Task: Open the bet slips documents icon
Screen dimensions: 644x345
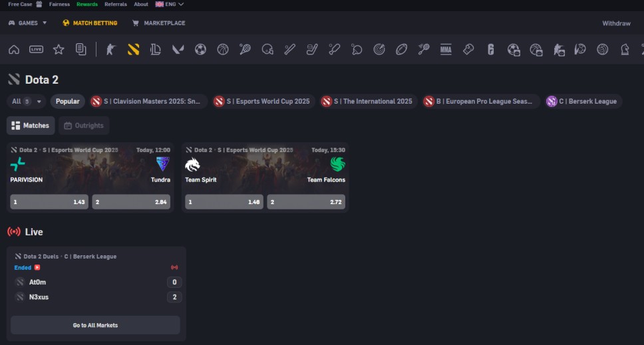Action: pos(81,50)
